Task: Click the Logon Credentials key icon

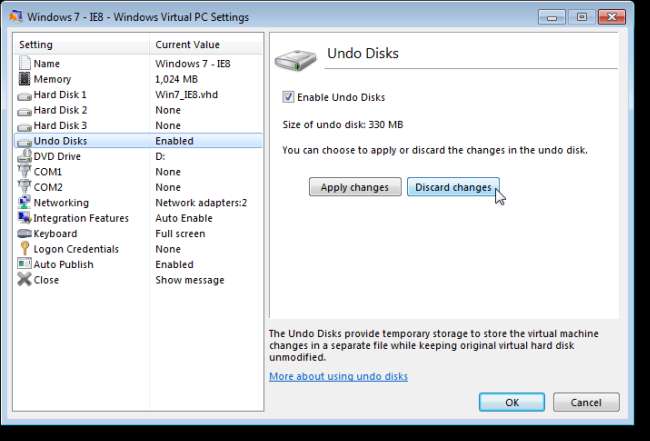Action: pos(24,248)
